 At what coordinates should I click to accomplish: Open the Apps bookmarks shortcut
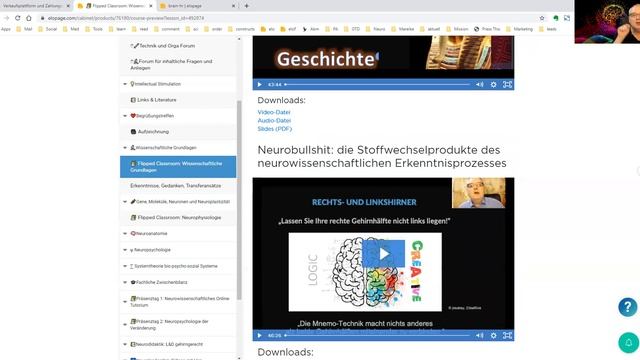tap(6, 29)
